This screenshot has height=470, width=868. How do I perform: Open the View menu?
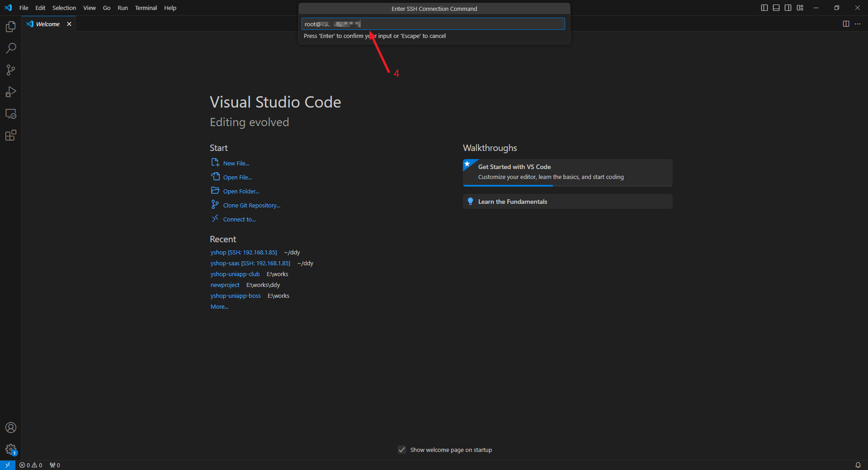pos(90,8)
